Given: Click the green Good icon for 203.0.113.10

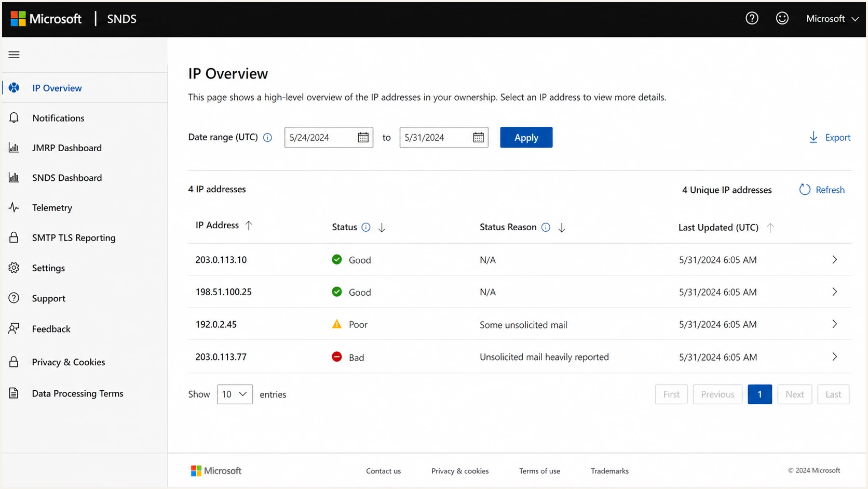Looking at the screenshot, I should pyautogui.click(x=337, y=259).
